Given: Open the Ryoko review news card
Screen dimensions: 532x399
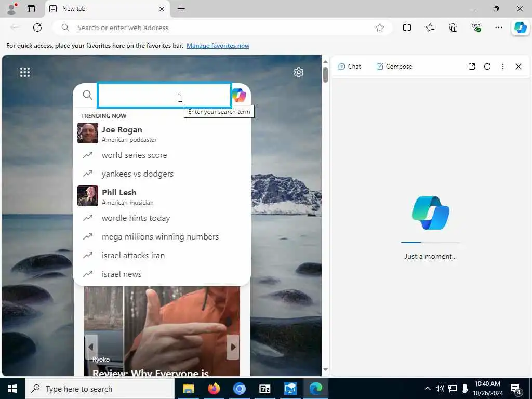Looking at the screenshot, I should pyautogui.click(x=162, y=331).
